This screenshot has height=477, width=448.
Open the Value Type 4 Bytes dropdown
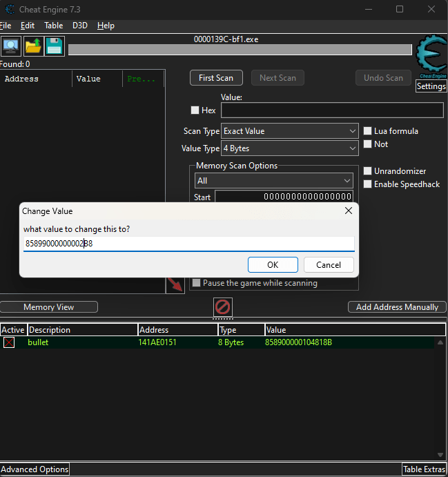[x=289, y=148]
